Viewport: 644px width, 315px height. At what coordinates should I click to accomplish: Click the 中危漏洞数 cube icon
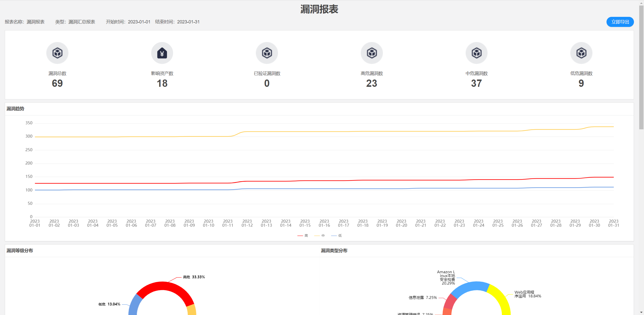point(476,53)
